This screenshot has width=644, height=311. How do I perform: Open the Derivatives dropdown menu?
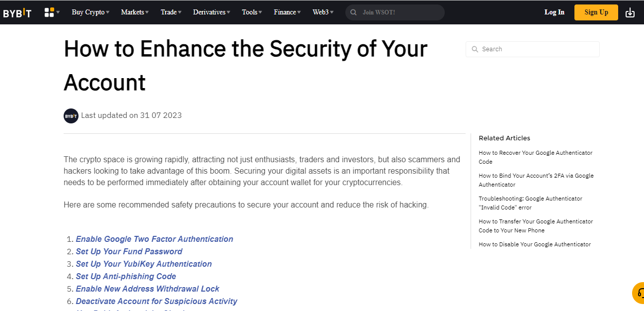212,12
